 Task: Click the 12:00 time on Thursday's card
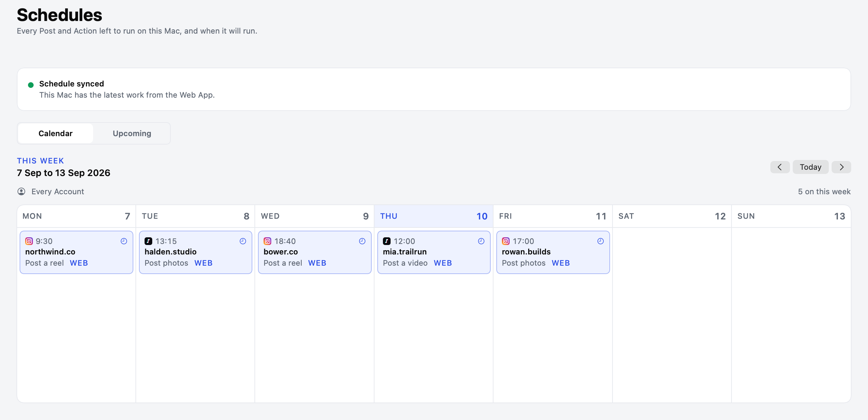click(x=404, y=241)
